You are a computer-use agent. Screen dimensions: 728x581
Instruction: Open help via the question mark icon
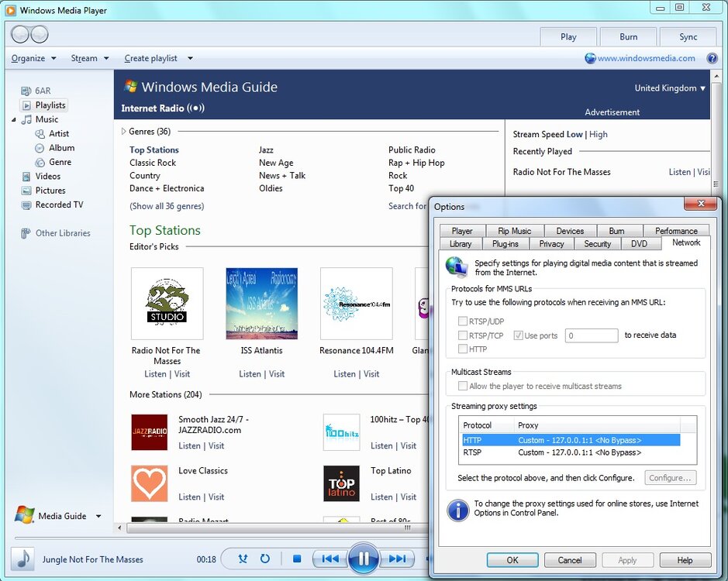coord(712,58)
